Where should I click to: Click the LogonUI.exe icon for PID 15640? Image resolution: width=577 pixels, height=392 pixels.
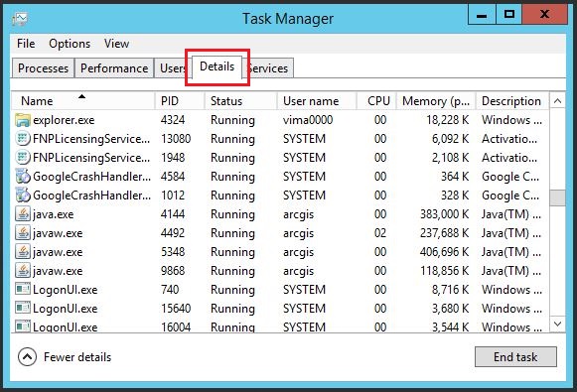(x=23, y=309)
